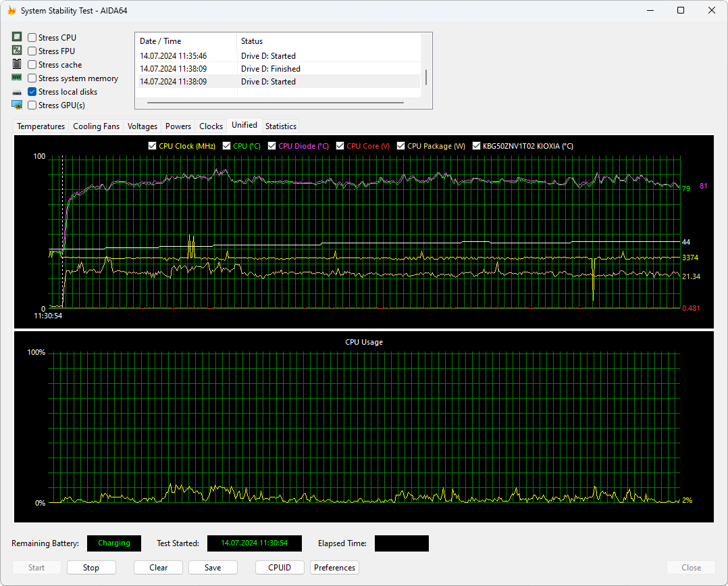
Task: Enable the Stress CPU checkbox
Action: (32, 38)
